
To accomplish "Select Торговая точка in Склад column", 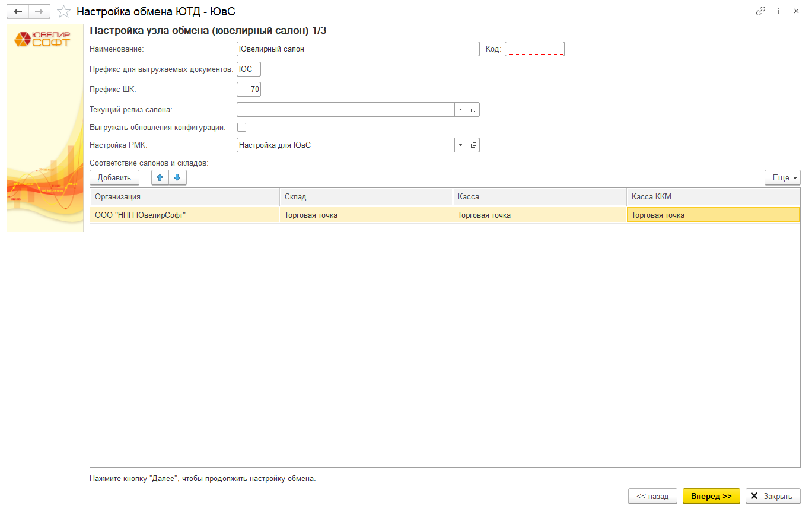I will (x=366, y=215).
